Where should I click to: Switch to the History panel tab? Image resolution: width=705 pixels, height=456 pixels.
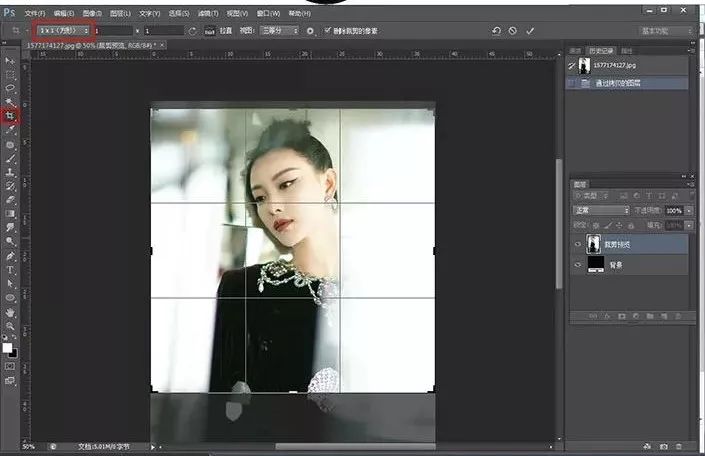point(600,49)
